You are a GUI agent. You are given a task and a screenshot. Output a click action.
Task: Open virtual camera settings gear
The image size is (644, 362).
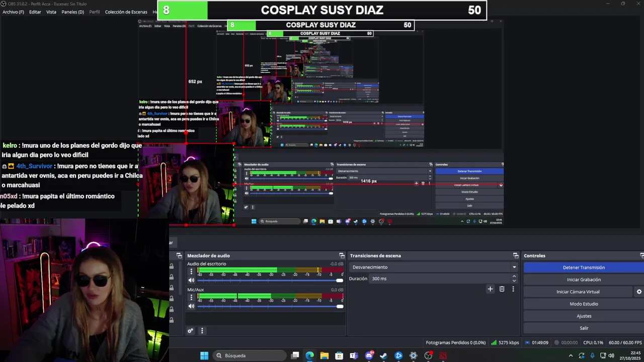click(x=639, y=292)
